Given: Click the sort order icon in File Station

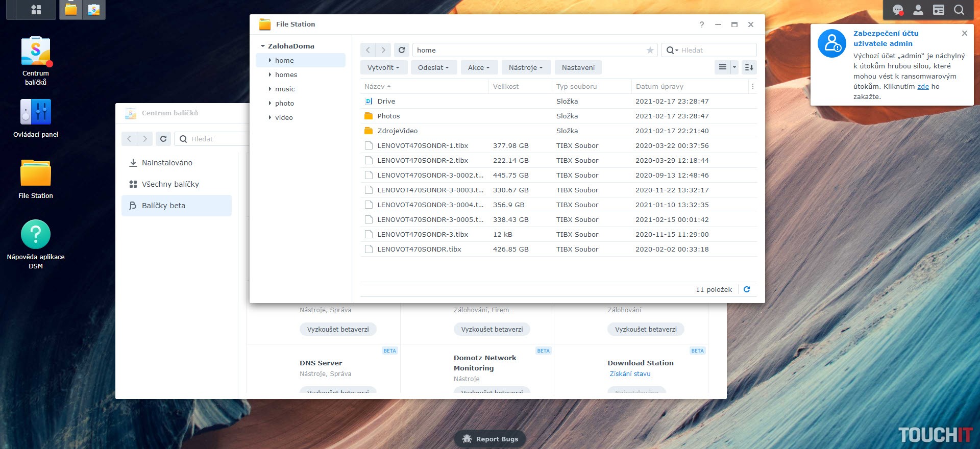Looking at the screenshot, I should pos(749,67).
